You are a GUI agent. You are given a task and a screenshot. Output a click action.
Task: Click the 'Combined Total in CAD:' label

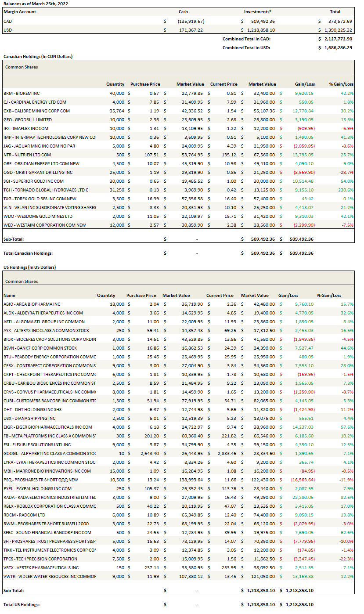click(246, 39)
